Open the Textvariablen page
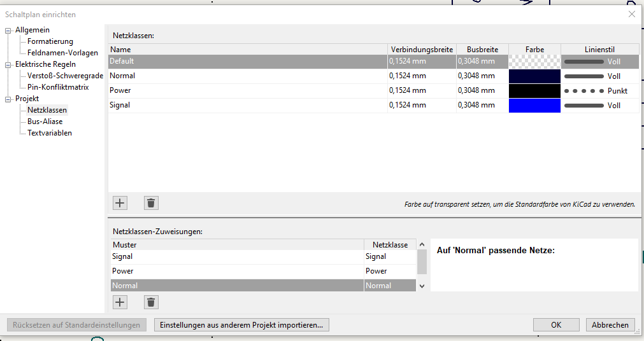Screen dimensions: 644x341 click(x=49, y=133)
